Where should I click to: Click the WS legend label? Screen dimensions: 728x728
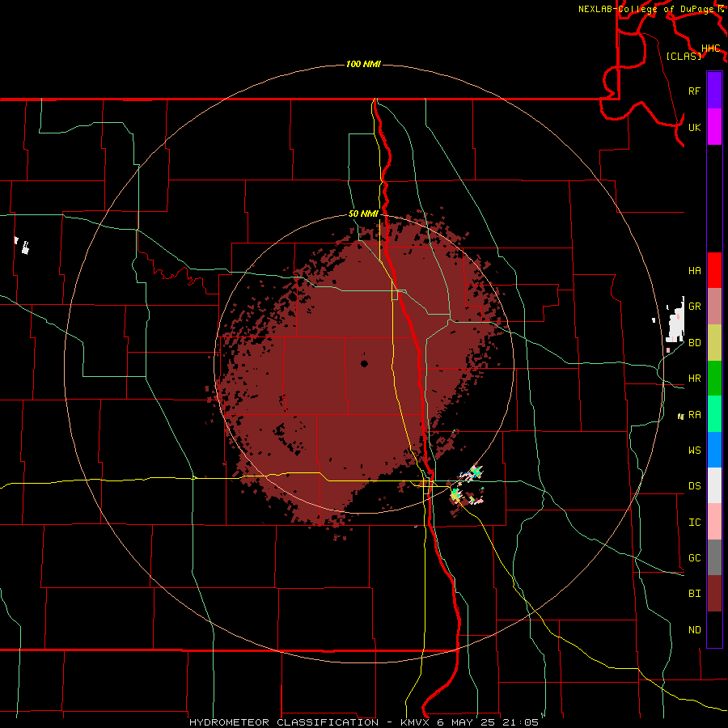click(x=694, y=451)
